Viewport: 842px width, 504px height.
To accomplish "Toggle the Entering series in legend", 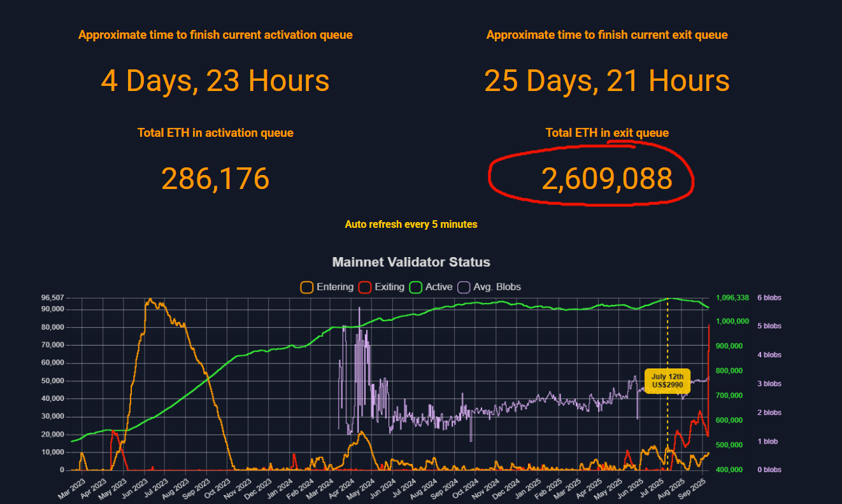I will pyautogui.click(x=327, y=287).
